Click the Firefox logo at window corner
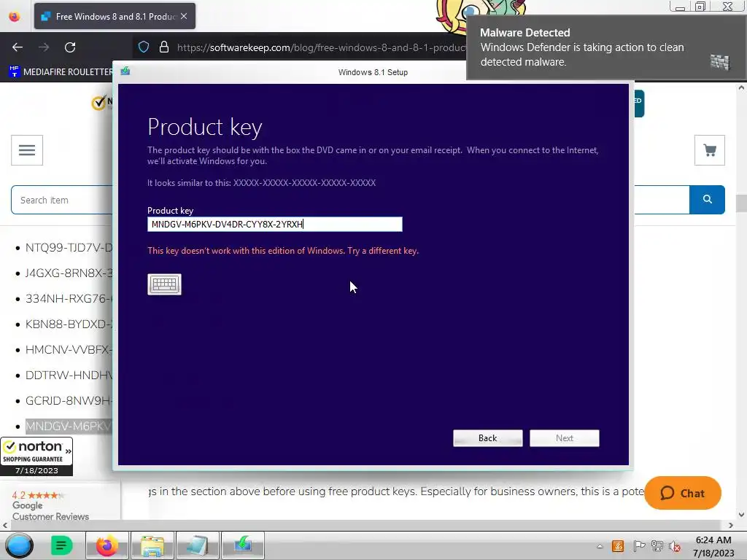The height and width of the screenshot is (560, 747). click(x=15, y=16)
